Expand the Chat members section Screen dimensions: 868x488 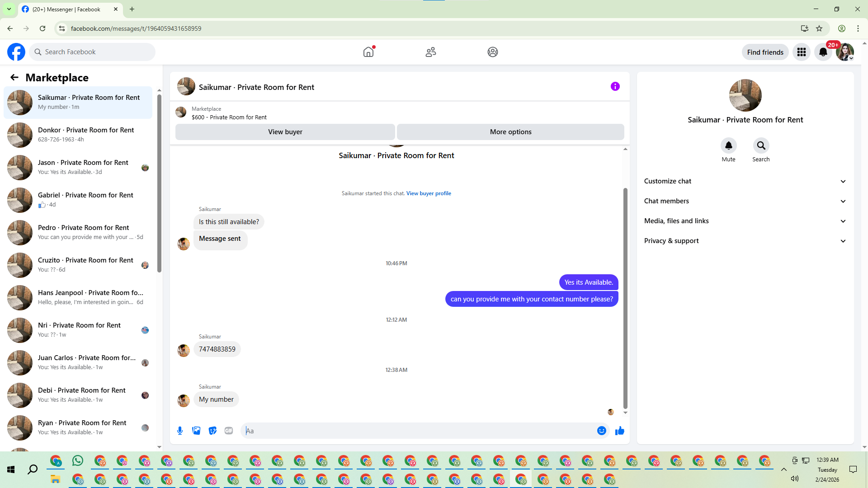click(x=745, y=201)
